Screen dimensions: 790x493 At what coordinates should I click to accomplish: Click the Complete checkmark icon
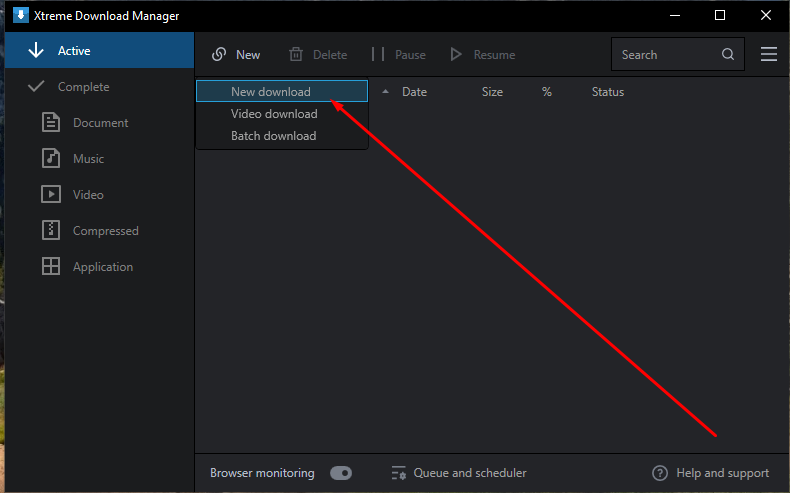pos(36,86)
